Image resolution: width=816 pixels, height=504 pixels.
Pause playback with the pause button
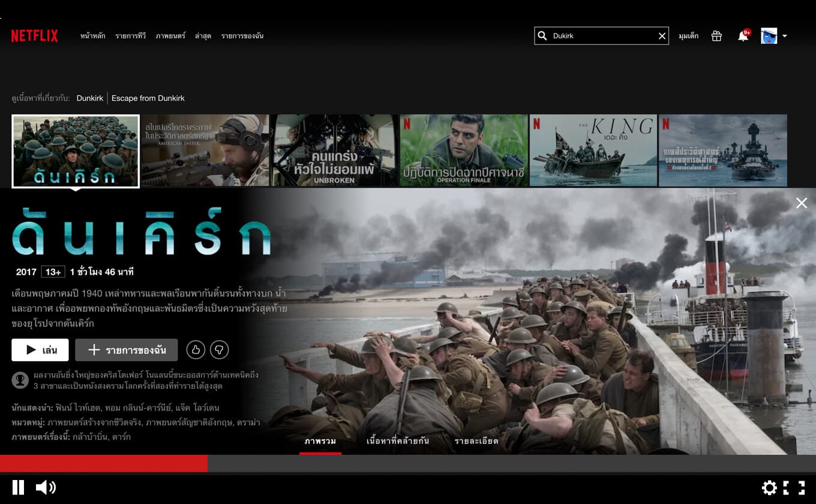point(19,487)
